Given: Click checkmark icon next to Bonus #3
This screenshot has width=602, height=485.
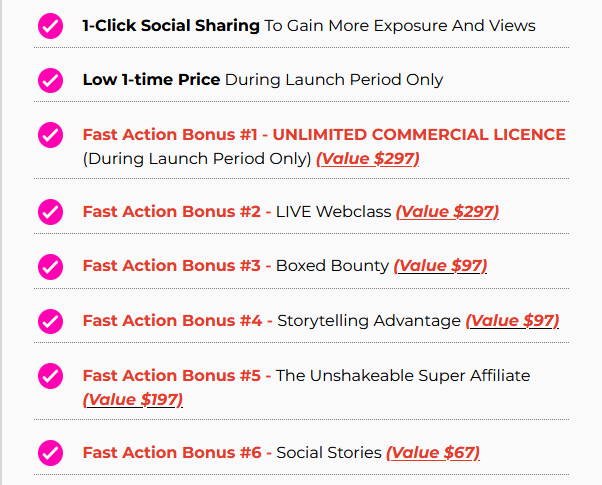Looking at the screenshot, I should [50, 267].
